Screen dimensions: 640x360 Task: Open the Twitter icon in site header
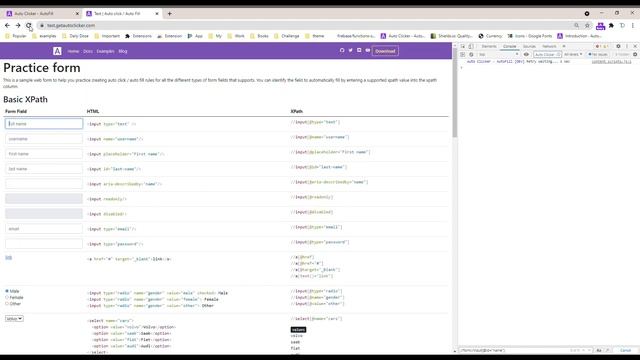pos(351,50)
